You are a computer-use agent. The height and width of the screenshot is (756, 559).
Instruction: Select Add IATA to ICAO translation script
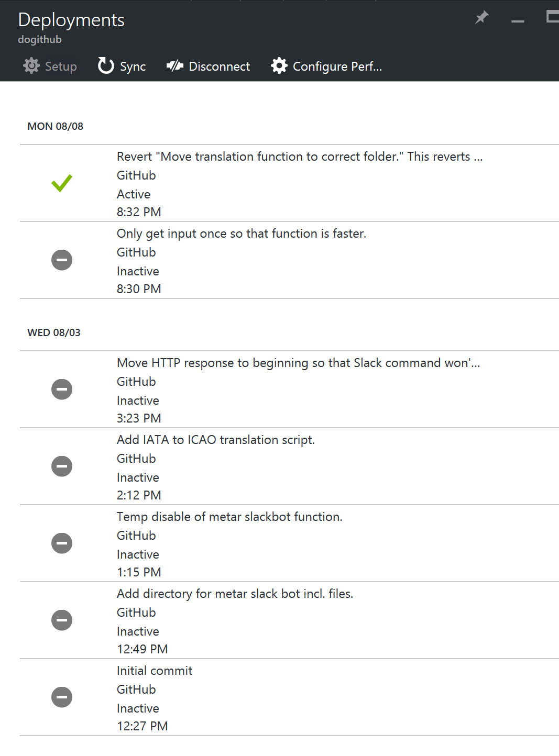coord(289,466)
